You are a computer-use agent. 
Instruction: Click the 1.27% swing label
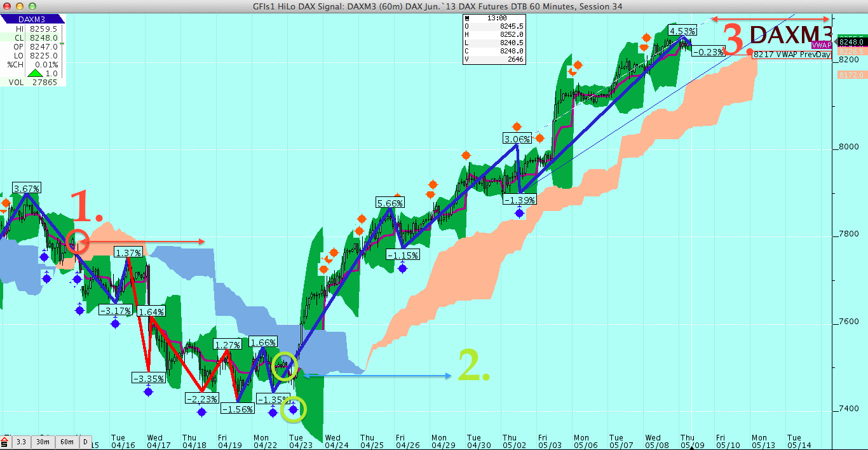click(227, 344)
